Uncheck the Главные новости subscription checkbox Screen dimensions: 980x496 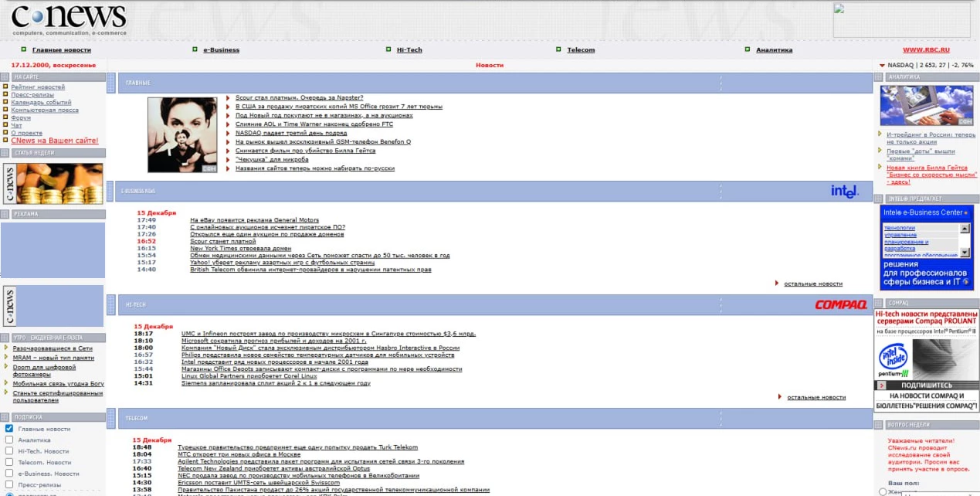tap(9, 428)
